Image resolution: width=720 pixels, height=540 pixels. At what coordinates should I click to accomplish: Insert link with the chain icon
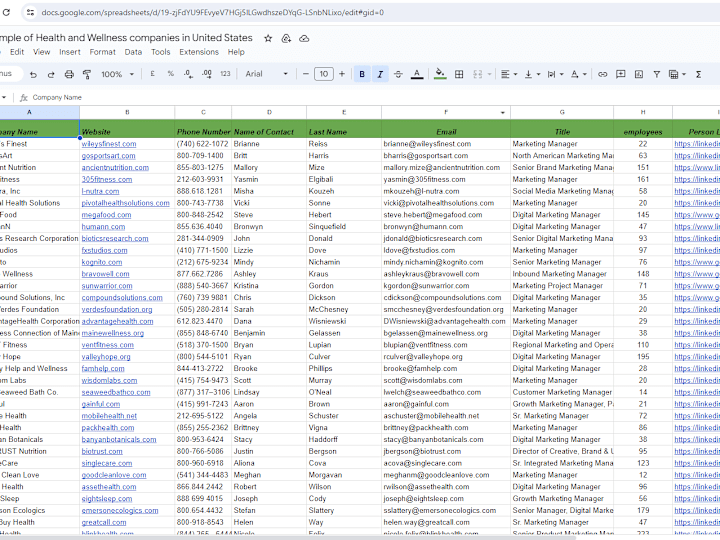click(x=602, y=74)
